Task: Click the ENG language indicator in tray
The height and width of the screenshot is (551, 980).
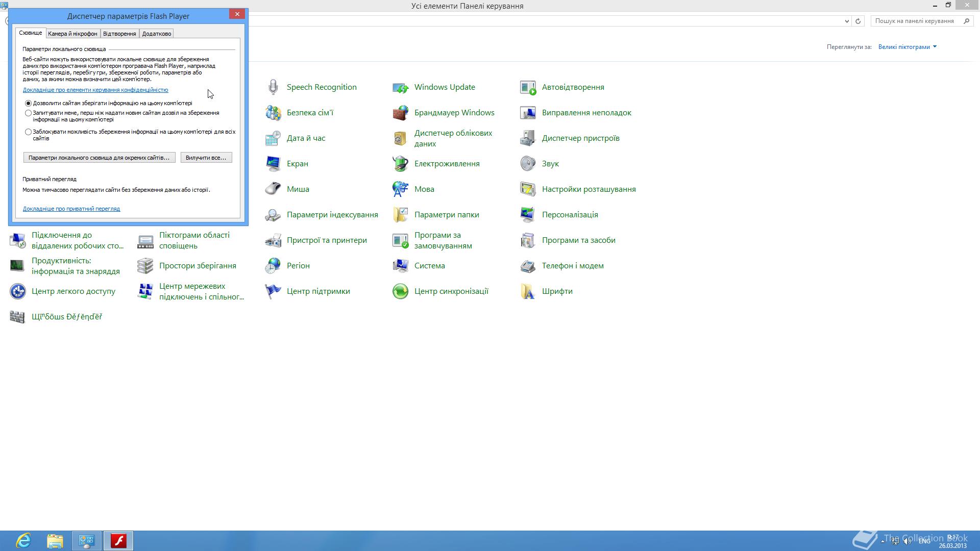Action: click(x=924, y=541)
